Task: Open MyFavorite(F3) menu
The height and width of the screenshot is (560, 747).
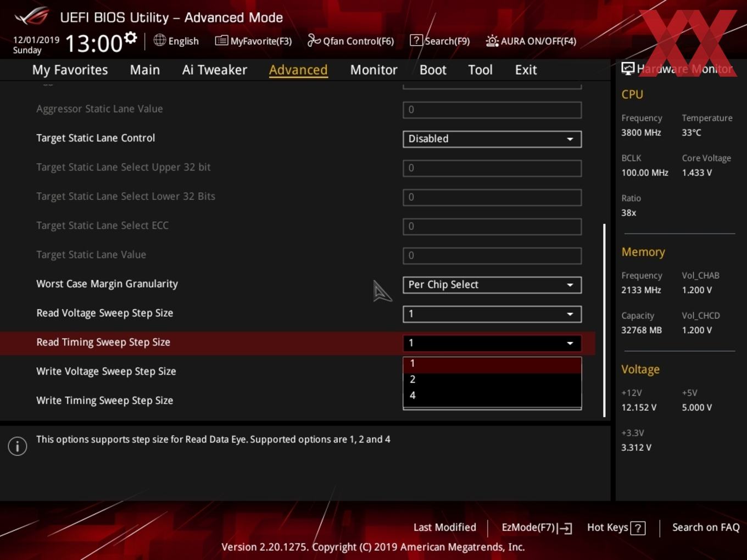Action: [x=253, y=41]
